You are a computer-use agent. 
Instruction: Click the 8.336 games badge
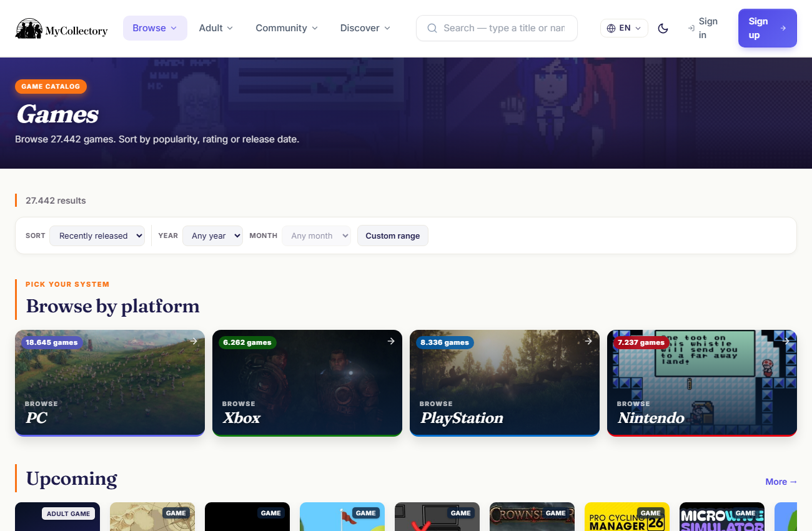click(x=445, y=342)
